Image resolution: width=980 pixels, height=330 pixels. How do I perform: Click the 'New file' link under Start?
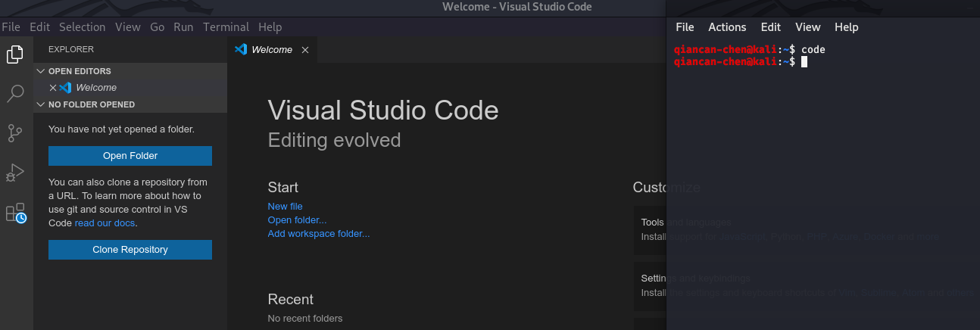click(x=285, y=207)
